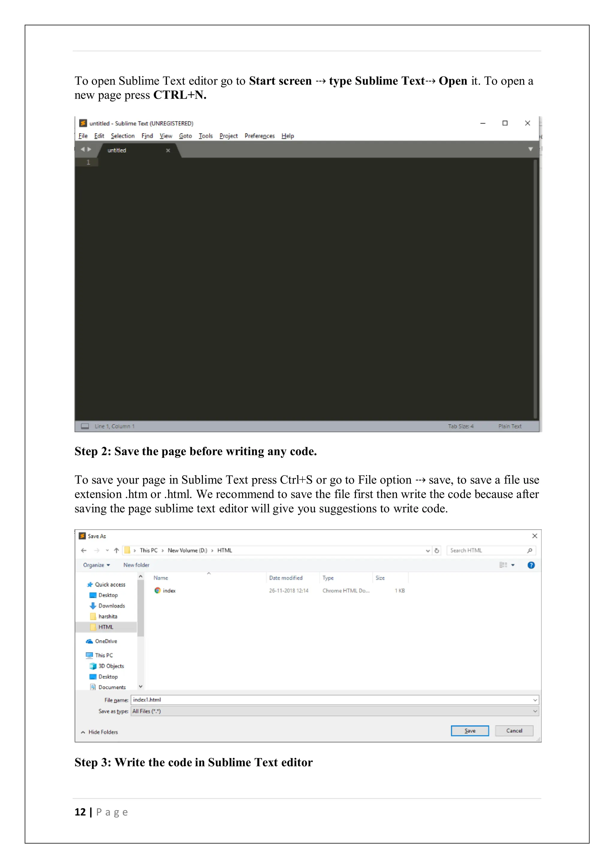The image size is (614, 868).
Task: Change Tab Size: 4 setting
Action: [x=460, y=426]
